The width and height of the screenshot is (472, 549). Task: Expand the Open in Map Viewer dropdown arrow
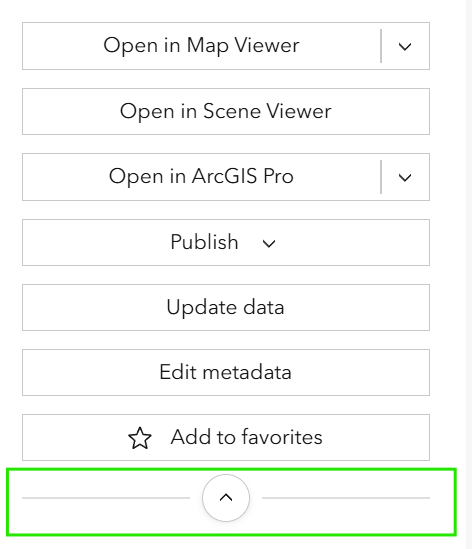[405, 46]
